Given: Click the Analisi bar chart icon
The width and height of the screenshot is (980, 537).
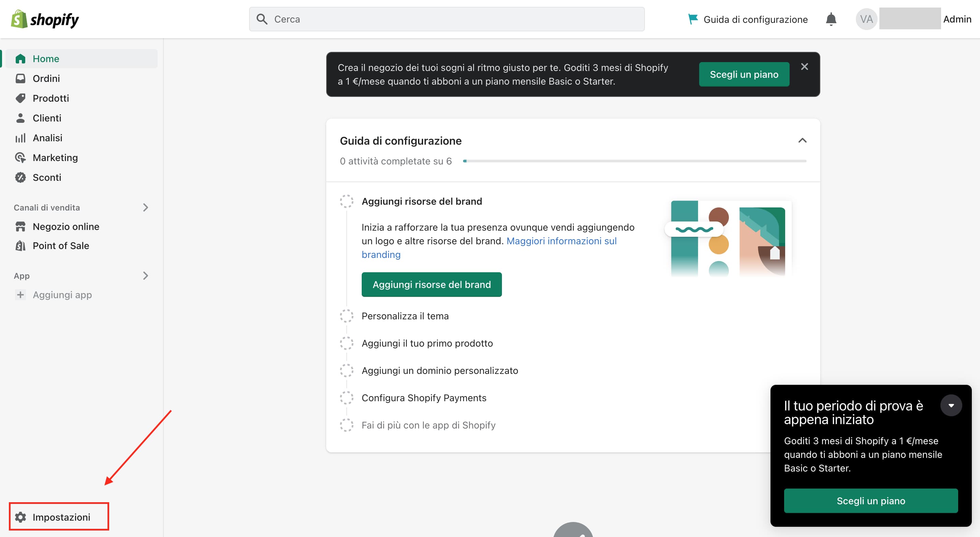Looking at the screenshot, I should coord(20,138).
